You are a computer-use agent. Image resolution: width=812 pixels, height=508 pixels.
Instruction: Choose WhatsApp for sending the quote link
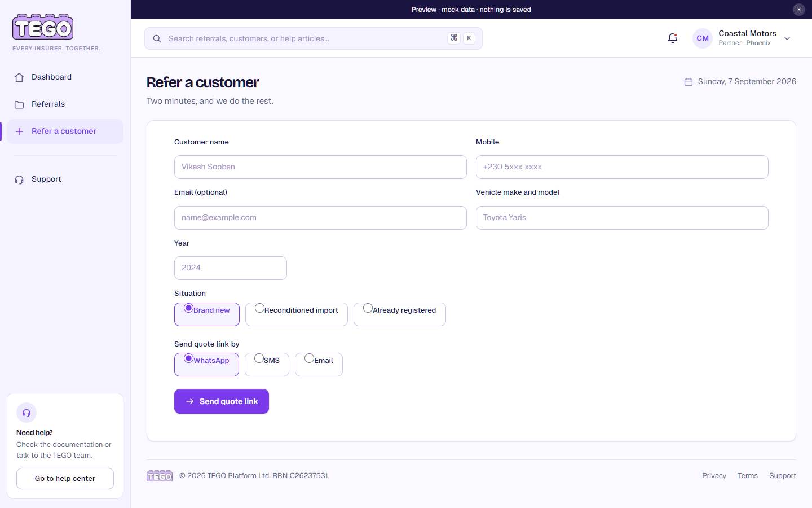[x=206, y=365]
